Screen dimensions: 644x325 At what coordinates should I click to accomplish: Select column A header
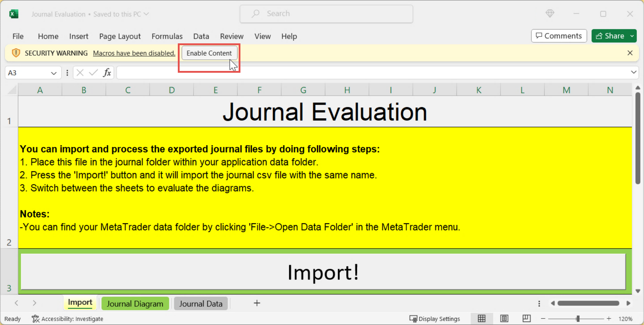pyautogui.click(x=40, y=90)
